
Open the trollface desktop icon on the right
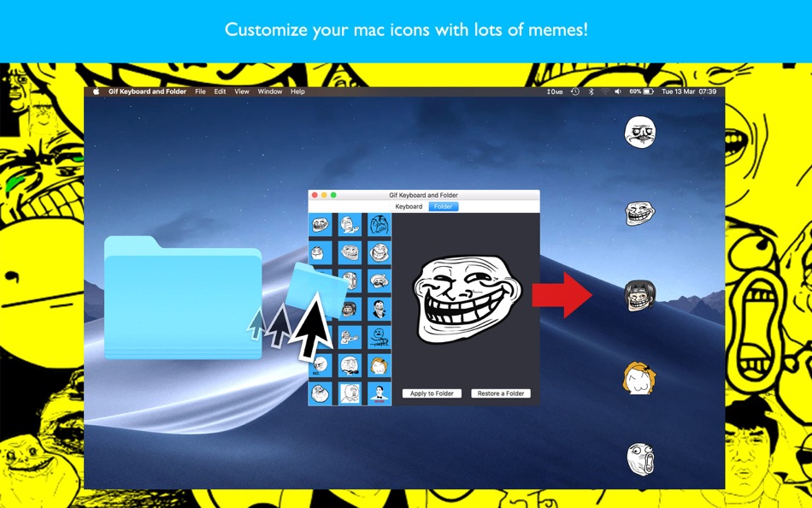click(x=643, y=213)
